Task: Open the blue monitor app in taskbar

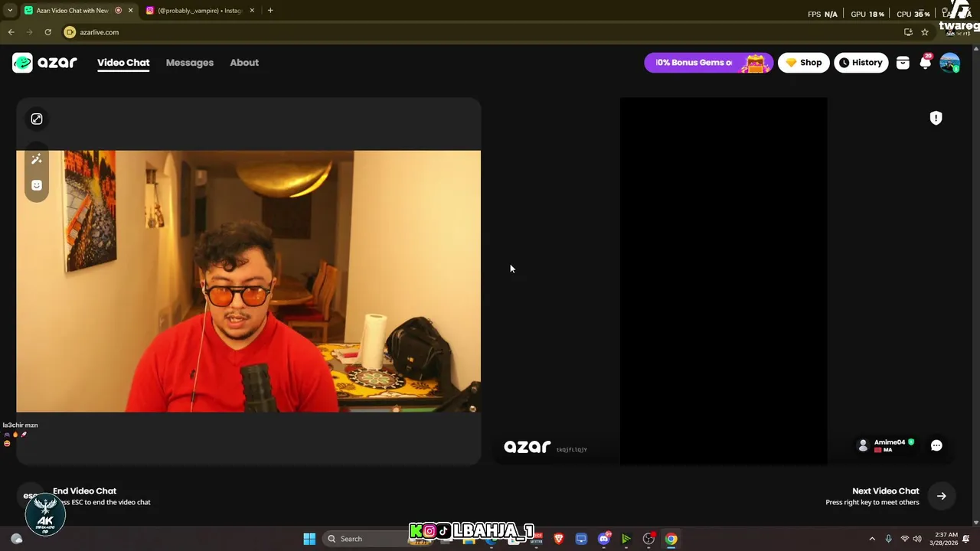Action: 581,539
